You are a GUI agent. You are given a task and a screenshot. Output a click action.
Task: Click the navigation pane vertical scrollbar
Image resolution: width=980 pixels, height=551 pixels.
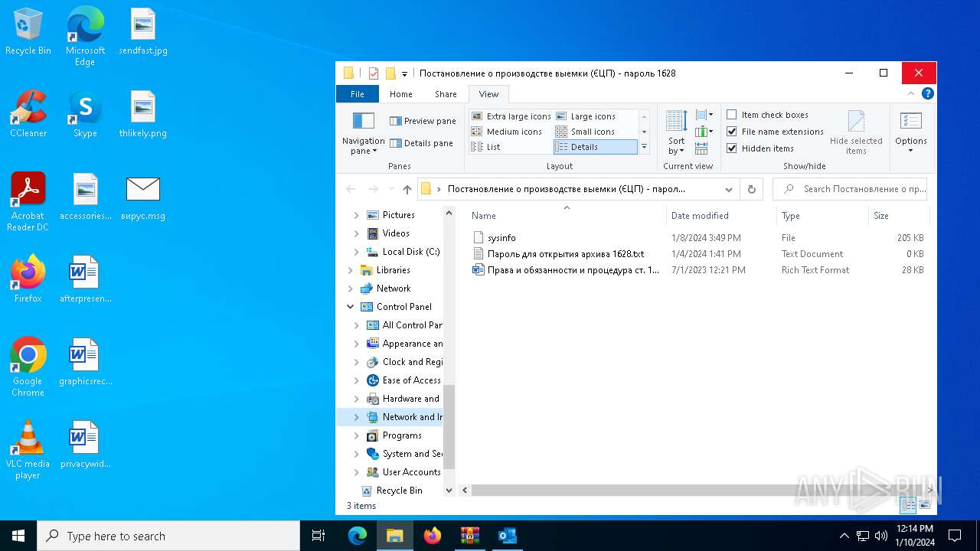click(x=449, y=427)
